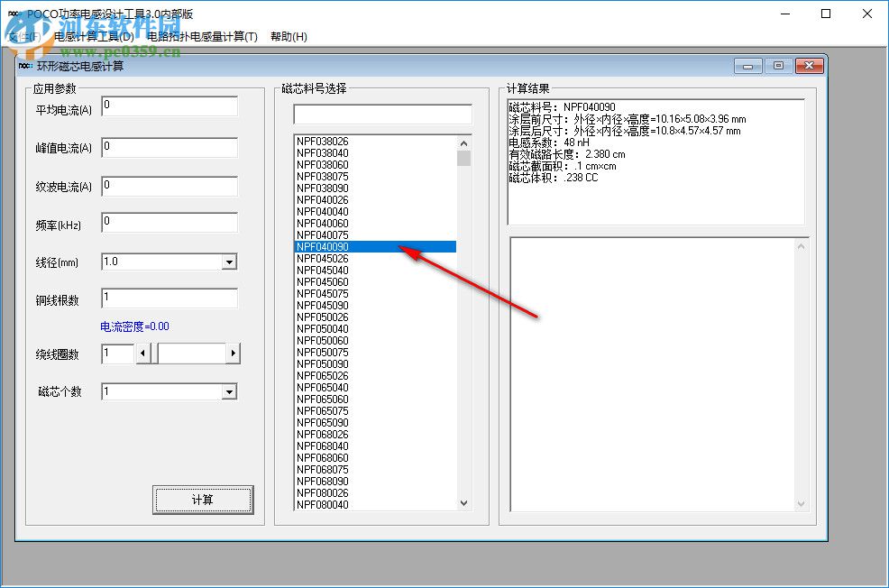Click the part list scrollbar up arrow
Viewport: 889px width, 588px height.
463,142
